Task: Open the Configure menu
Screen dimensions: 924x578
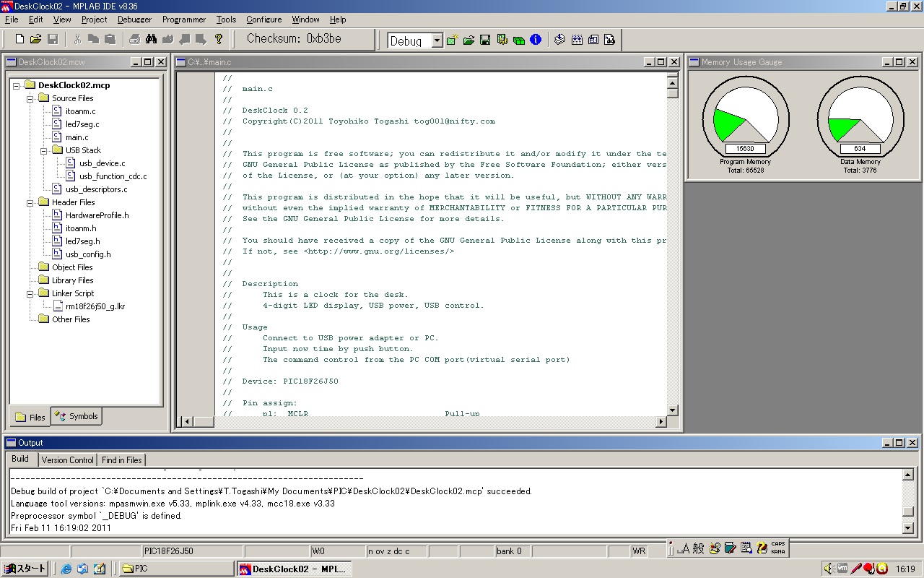Action: (264, 20)
